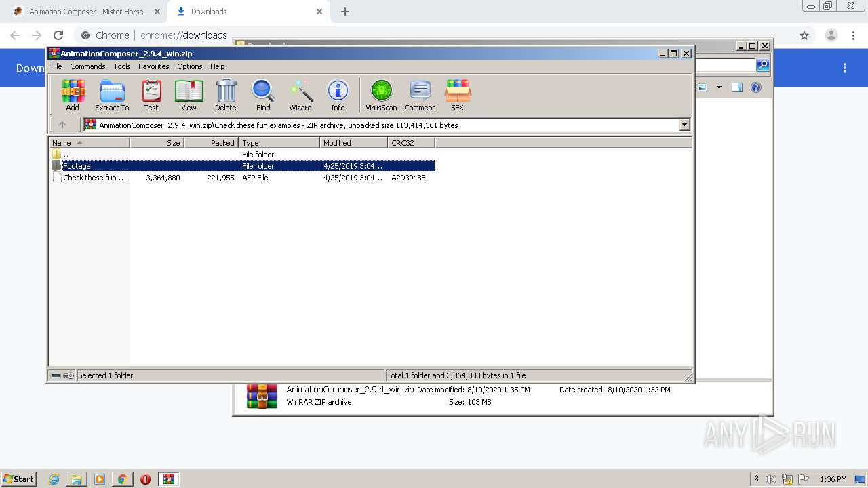Image resolution: width=868 pixels, height=488 pixels.
Task: Click the WinRAR title bar app icon
Action: click(x=54, y=54)
